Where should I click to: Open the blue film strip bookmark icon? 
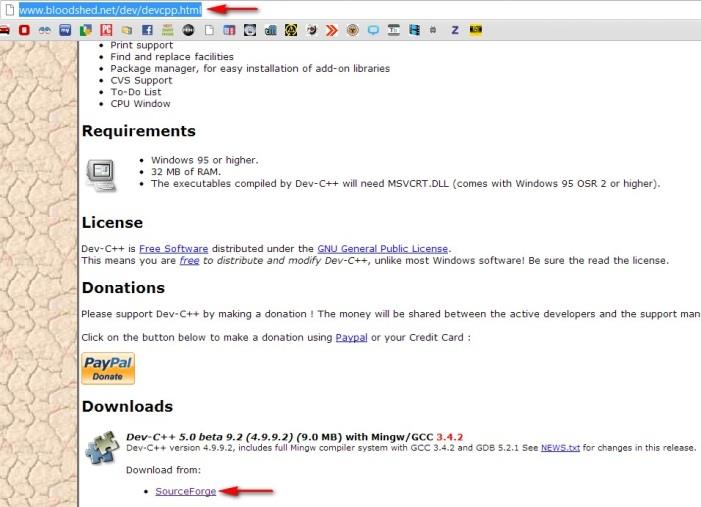pos(414,30)
